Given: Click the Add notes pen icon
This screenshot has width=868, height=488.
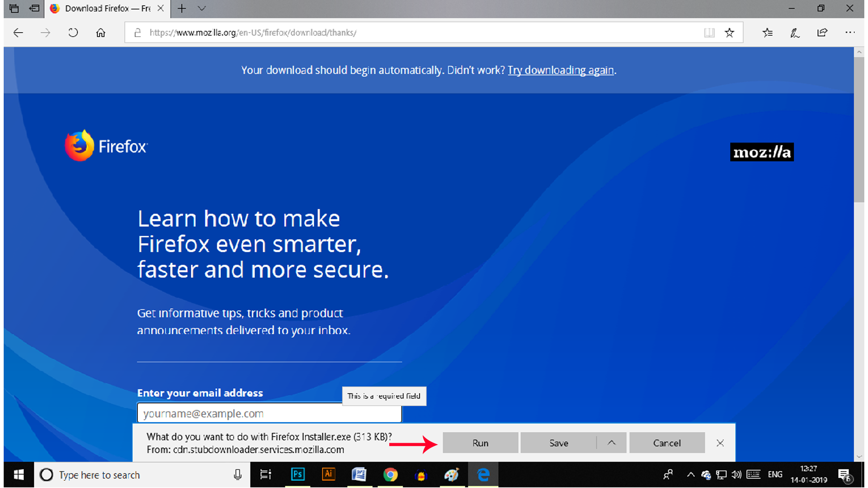Looking at the screenshot, I should tap(795, 33).
